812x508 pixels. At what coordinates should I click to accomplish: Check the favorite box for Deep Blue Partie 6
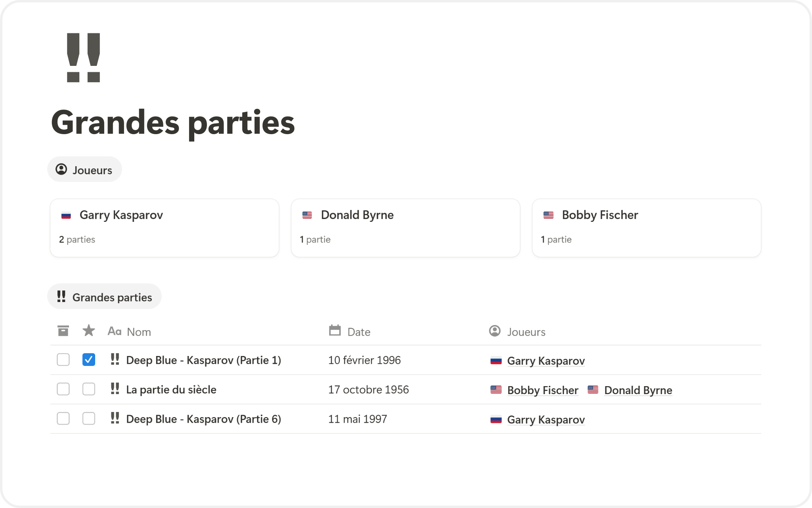click(x=89, y=418)
